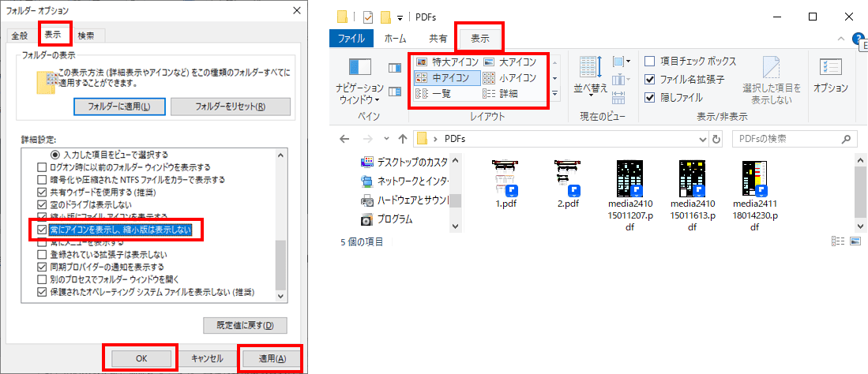The image size is (868, 374).
Task: Click 選択した項目を表示しない hide-selected icon
Action: [771, 80]
